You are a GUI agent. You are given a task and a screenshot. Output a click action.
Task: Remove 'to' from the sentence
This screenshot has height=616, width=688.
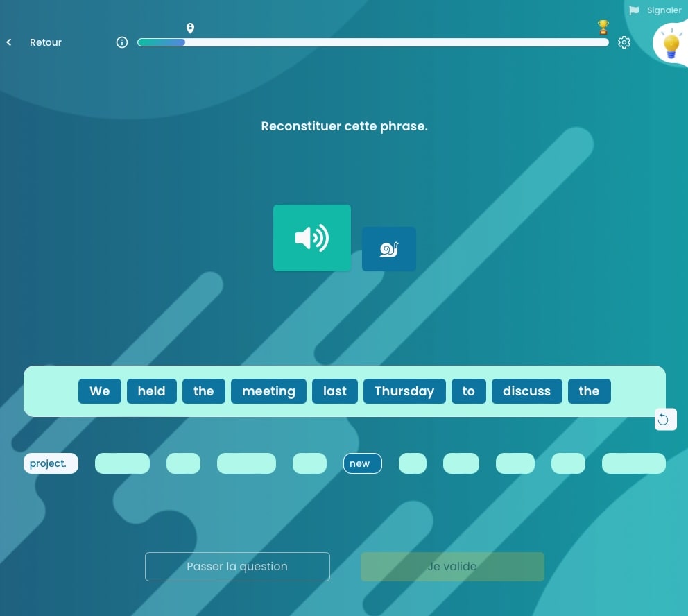(x=469, y=391)
